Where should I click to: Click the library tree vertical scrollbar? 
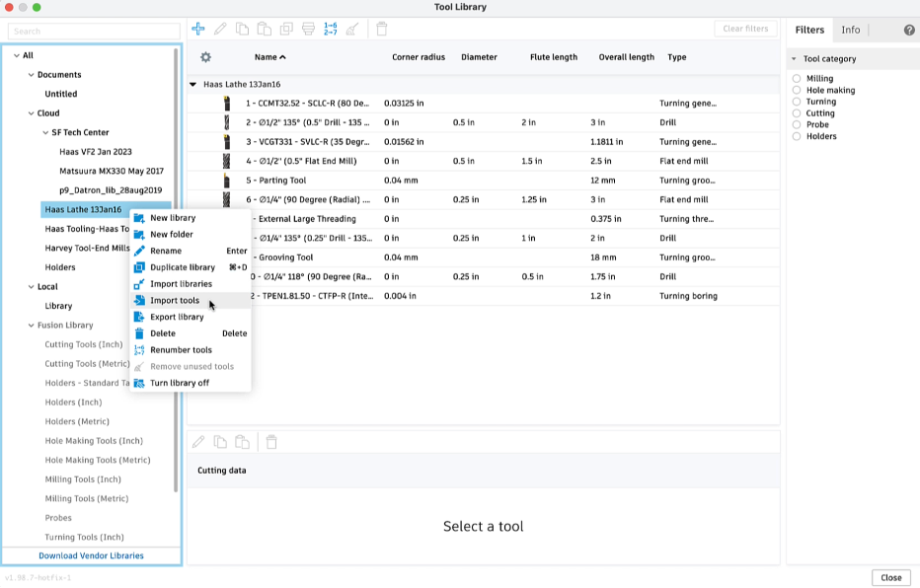click(176, 269)
